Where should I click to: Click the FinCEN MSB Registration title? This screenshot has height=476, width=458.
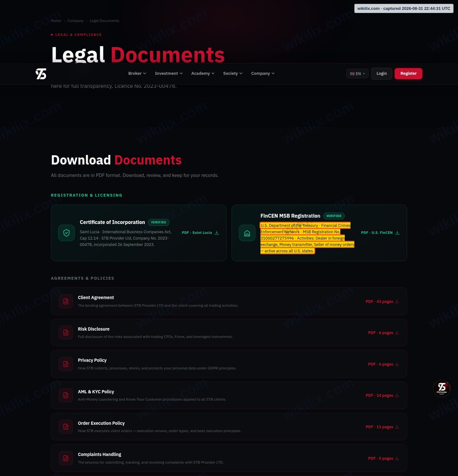pyautogui.click(x=290, y=216)
